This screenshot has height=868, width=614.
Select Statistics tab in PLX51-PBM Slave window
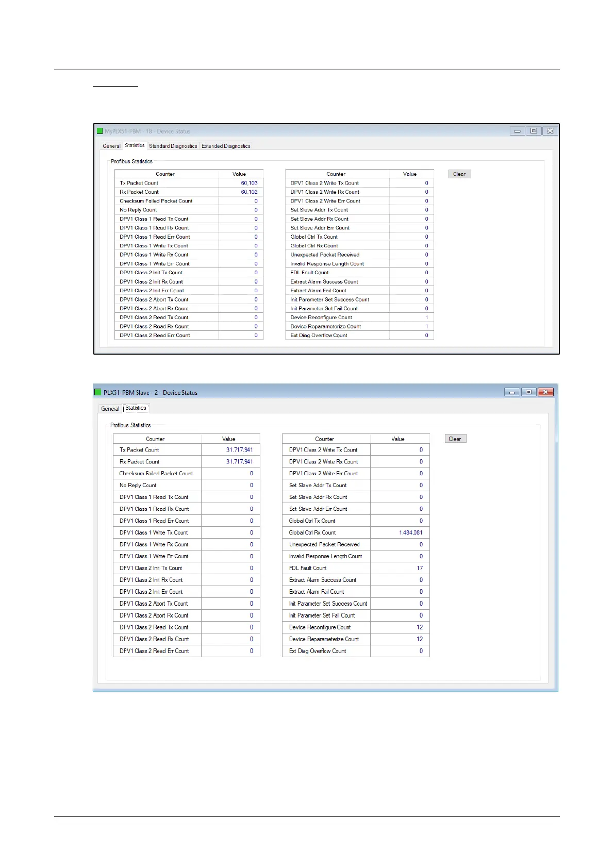(x=136, y=408)
